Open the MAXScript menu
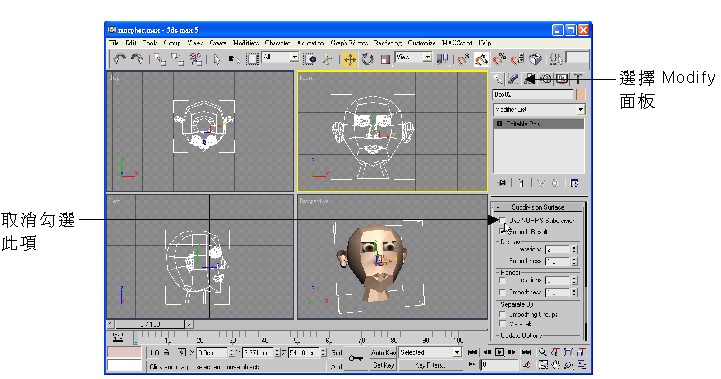This screenshot has height=379, width=721. 457,43
